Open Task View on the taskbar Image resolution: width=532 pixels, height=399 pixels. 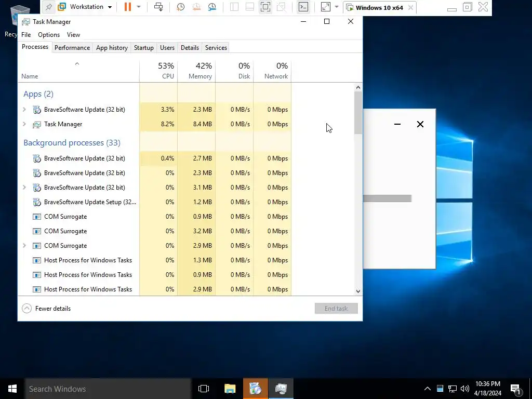tap(204, 389)
